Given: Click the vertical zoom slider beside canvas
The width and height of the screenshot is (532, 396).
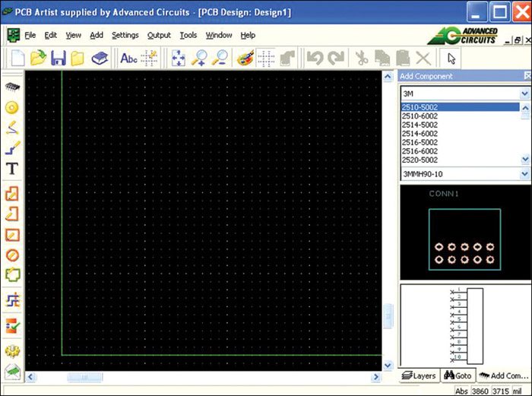Looking at the screenshot, I should (x=388, y=312).
